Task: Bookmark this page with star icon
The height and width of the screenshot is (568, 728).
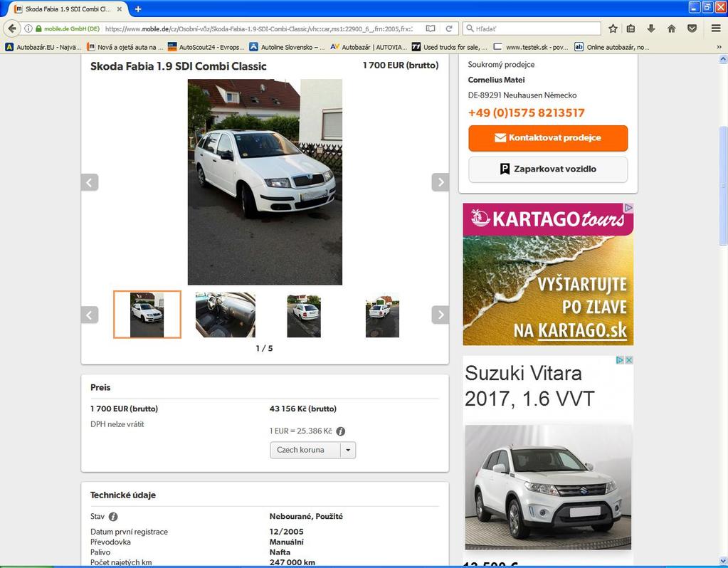Action: click(613, 28)
